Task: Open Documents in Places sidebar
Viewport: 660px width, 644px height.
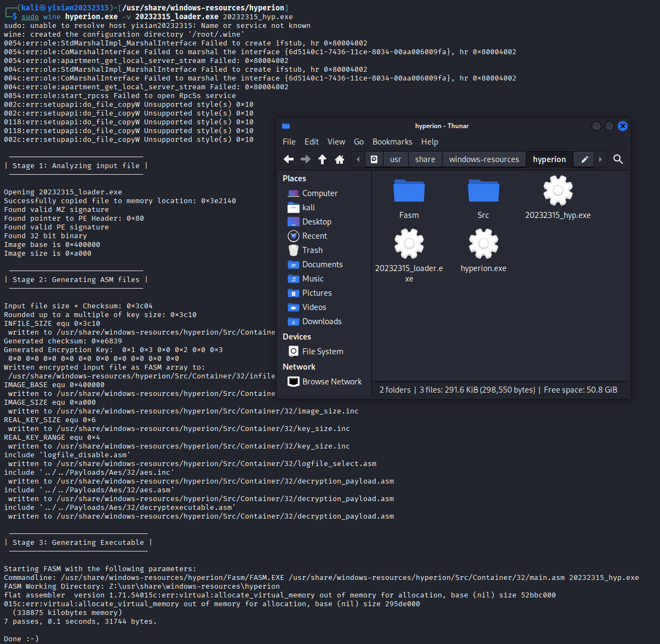Action: coord(322,264)
